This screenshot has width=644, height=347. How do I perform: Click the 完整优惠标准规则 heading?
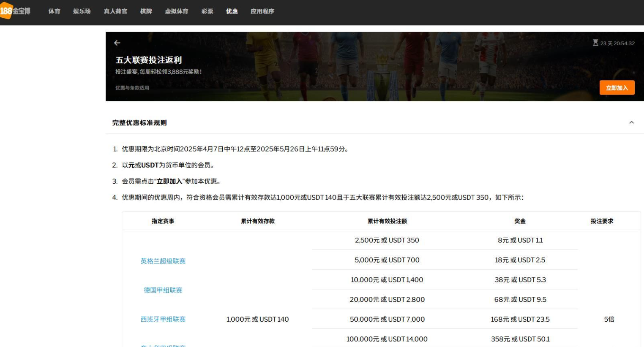pos(139,123)
